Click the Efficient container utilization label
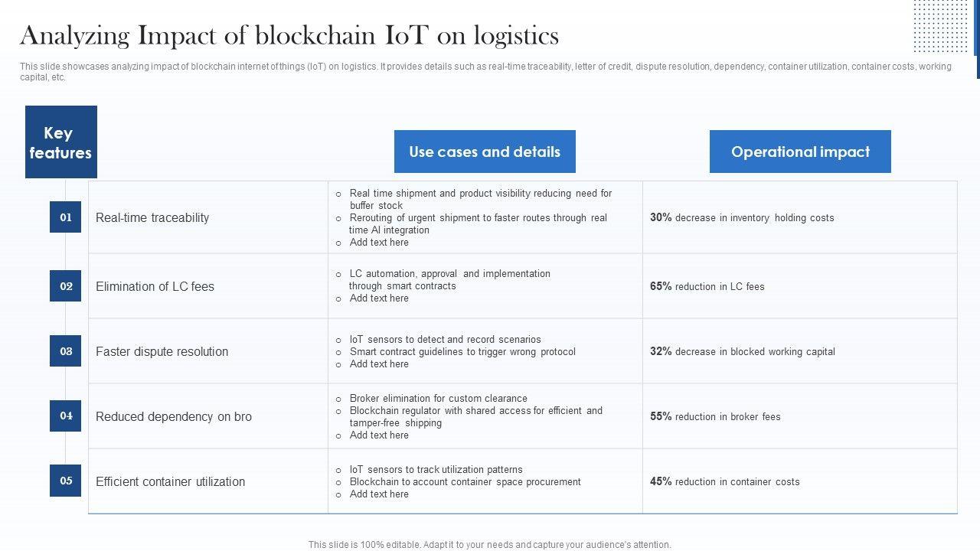The width and height of the screenshot is (980, 551). pyautogui.click(x=170, y=482)
